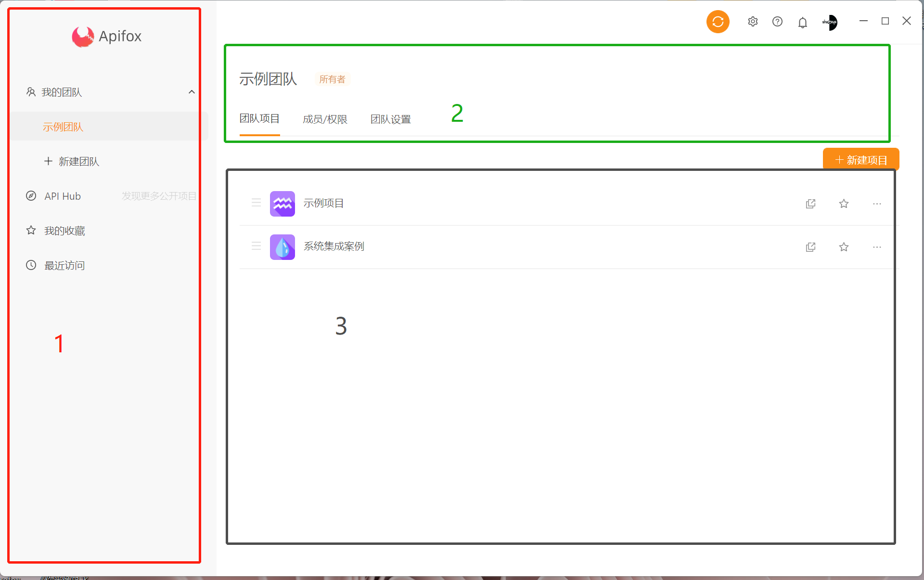924x580 pixels.
Task: Open more options for 系统集成案例
Action: 877,247
